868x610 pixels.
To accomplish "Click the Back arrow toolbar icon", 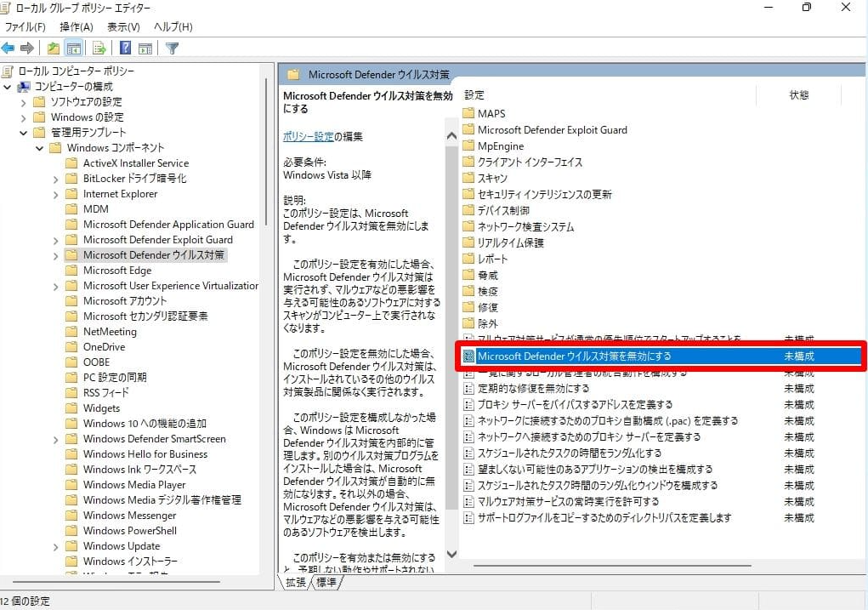I will point(9,48).
